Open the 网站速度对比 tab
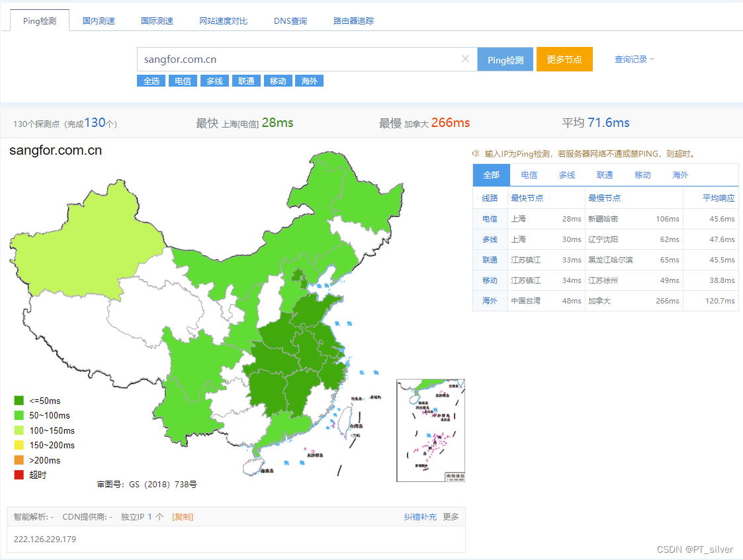743x560 pixels. pos(223,21)
